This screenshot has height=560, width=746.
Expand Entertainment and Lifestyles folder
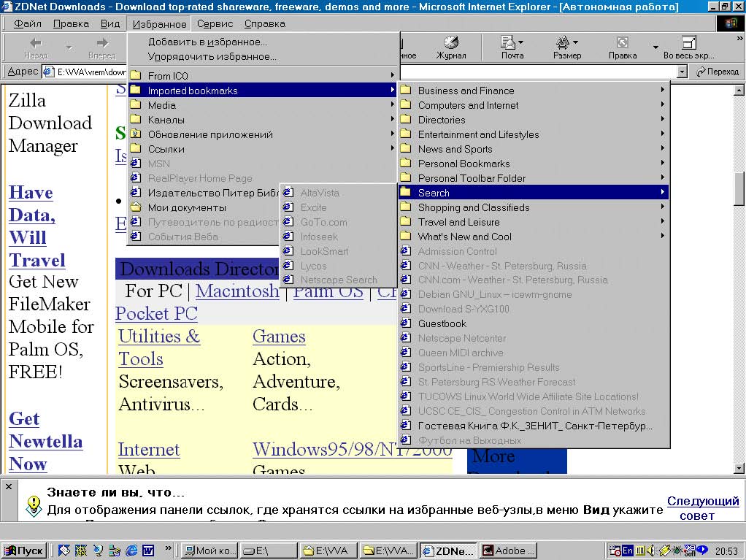click(x=534, y=134)
